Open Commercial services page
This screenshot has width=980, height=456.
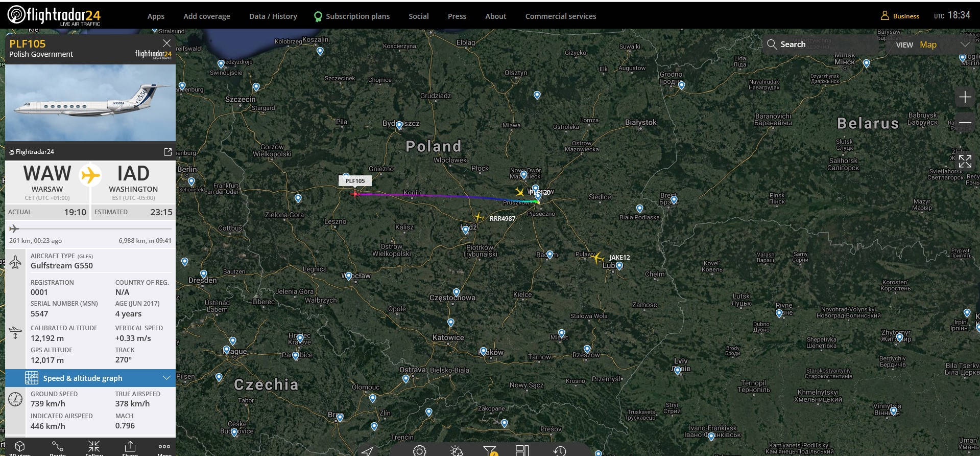pos(561,16)
